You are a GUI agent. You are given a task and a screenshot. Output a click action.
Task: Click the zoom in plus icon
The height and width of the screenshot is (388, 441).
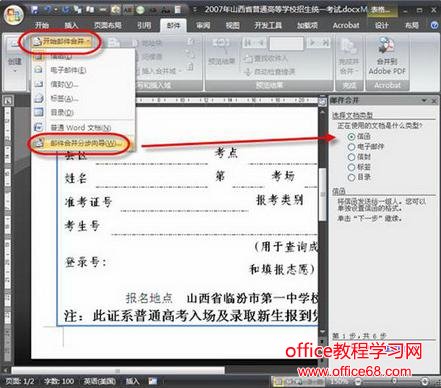click(x=425, y=381)
